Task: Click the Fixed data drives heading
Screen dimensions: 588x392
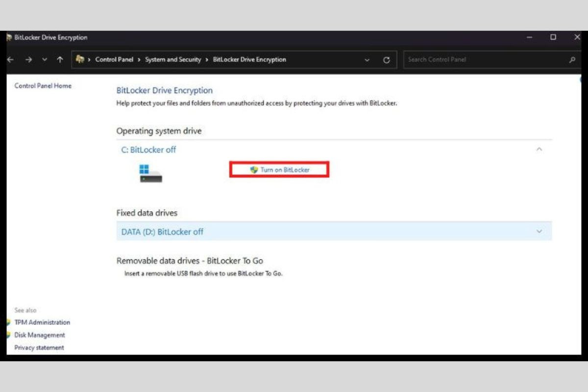Action: (x=147, y=213)
